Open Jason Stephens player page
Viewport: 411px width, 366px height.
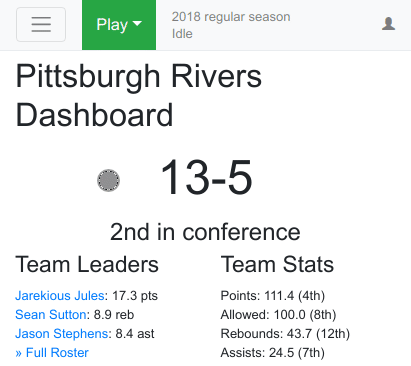pos(62,334)
